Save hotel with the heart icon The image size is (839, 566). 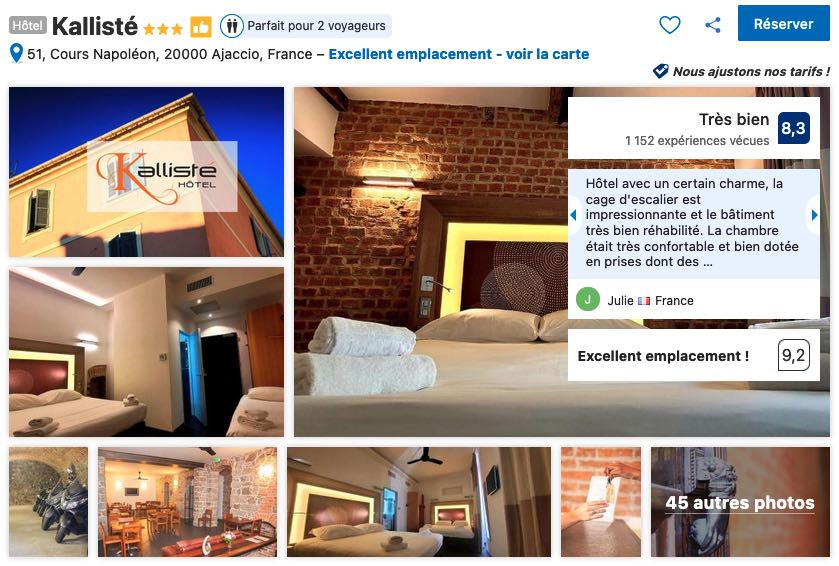click(x=669, y=25)
